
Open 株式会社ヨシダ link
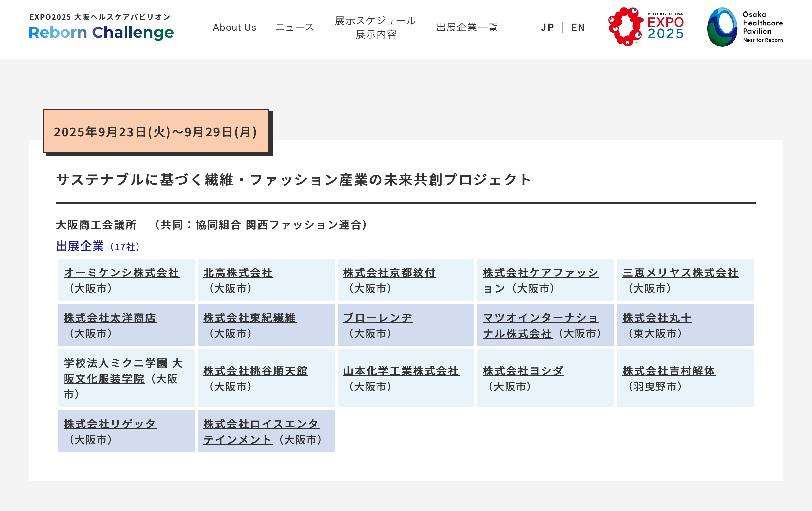click(523, 371)
